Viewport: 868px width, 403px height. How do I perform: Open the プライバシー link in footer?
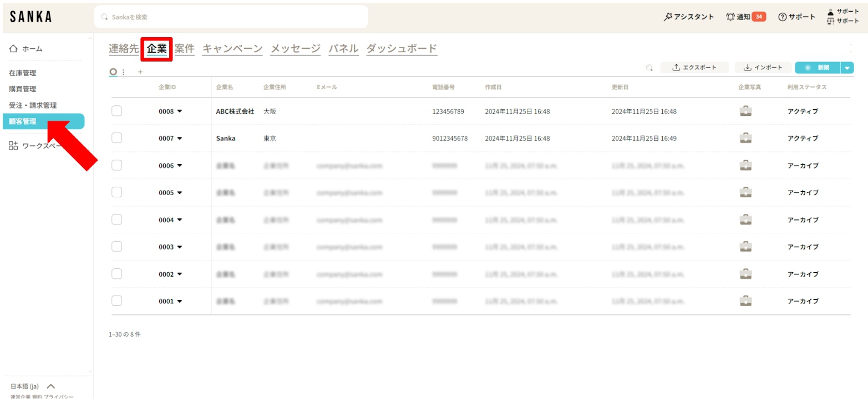coord(59,397)
